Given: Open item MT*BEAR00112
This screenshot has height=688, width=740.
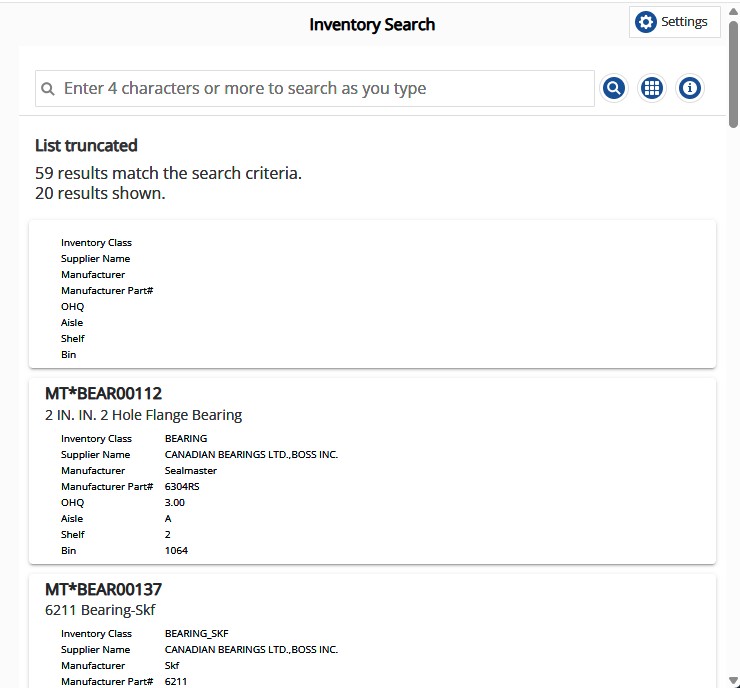Looking at the screenshot, I should tap(103, 394).
